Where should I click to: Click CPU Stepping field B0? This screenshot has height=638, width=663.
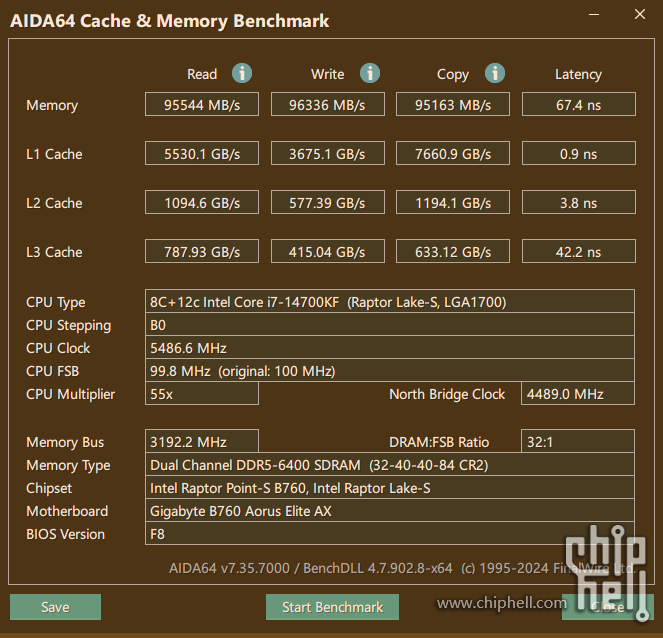pyautogui.click(x=389, y=325)
